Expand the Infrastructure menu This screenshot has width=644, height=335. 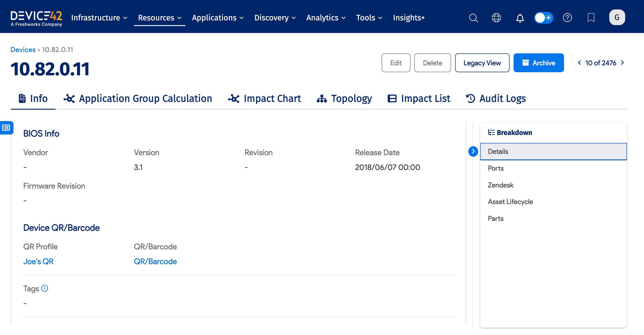(99, 18)
